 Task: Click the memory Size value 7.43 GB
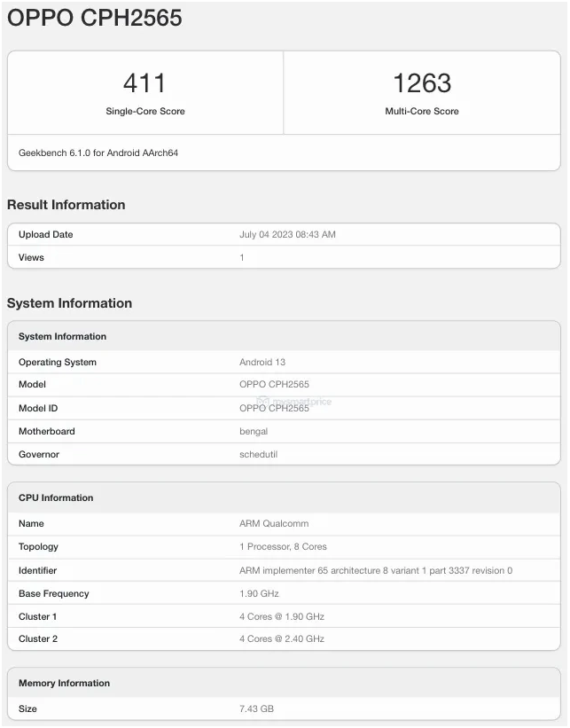(257, 709)
